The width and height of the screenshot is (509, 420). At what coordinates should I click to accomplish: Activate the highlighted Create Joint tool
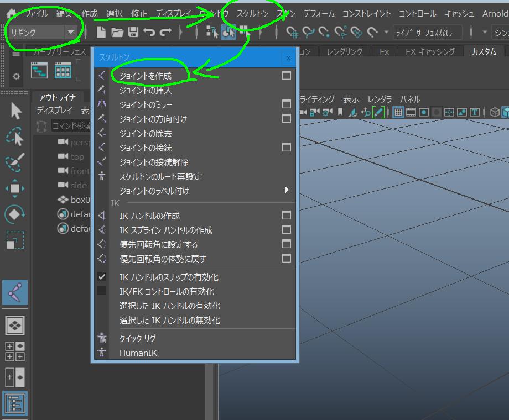15,292
